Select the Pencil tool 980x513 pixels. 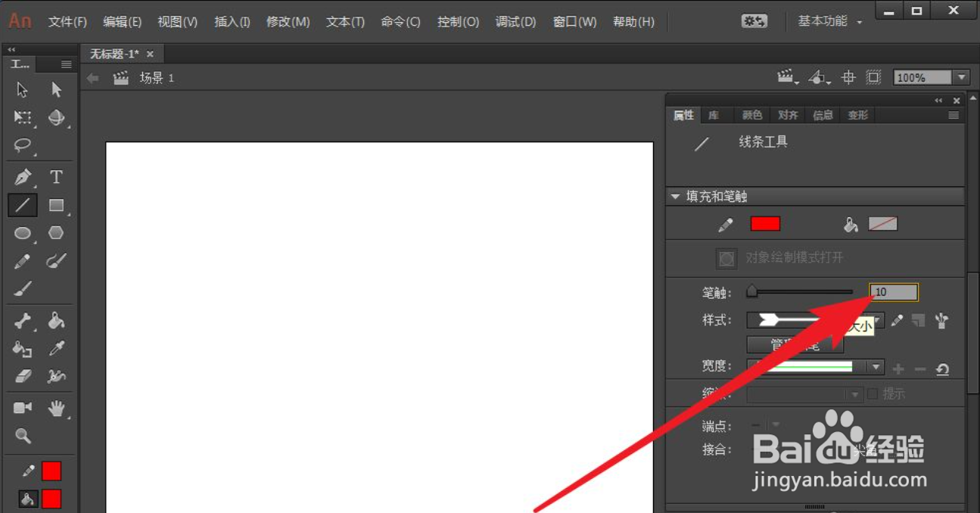tap(23, 261)
